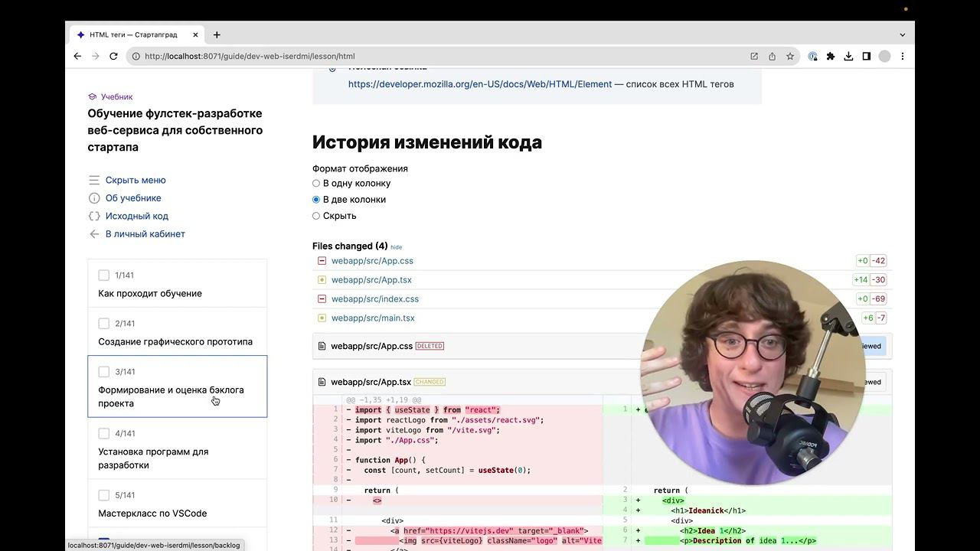Jump to webapp/src/index.css in the file list
The width and height of the screenshot is (980, 551).
pyautogui.click(x=375, y=299)
